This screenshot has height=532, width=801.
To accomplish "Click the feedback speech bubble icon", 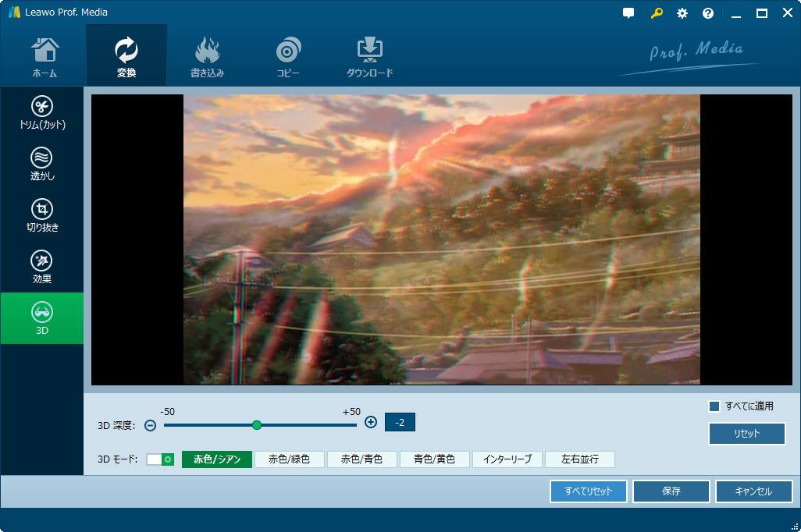I will [628, 13].
